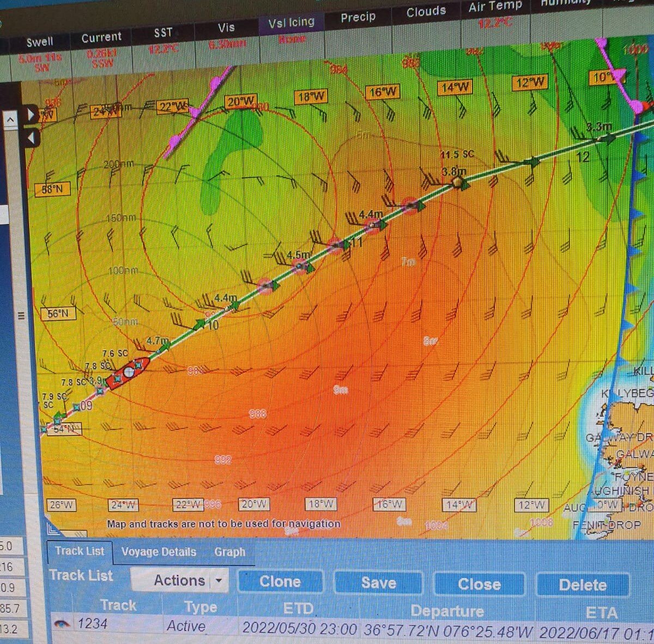The height and width of the screenshot is (644, 654).
Task: Click the Close track button
Action: 479,585
